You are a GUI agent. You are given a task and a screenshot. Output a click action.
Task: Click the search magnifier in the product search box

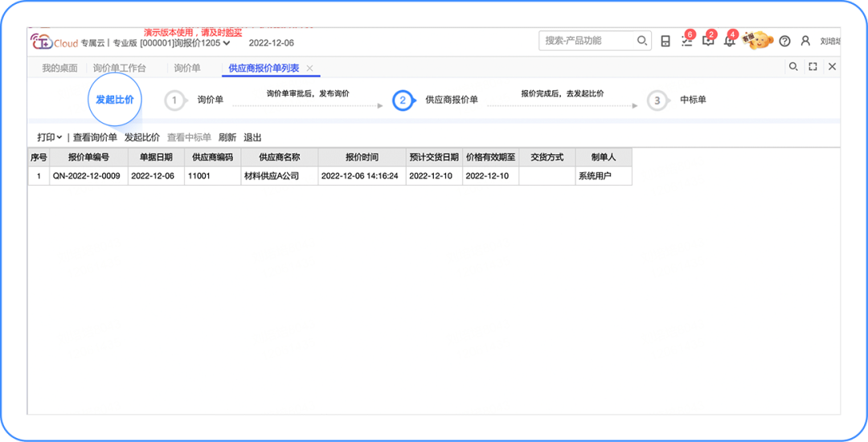click(642, 40)
